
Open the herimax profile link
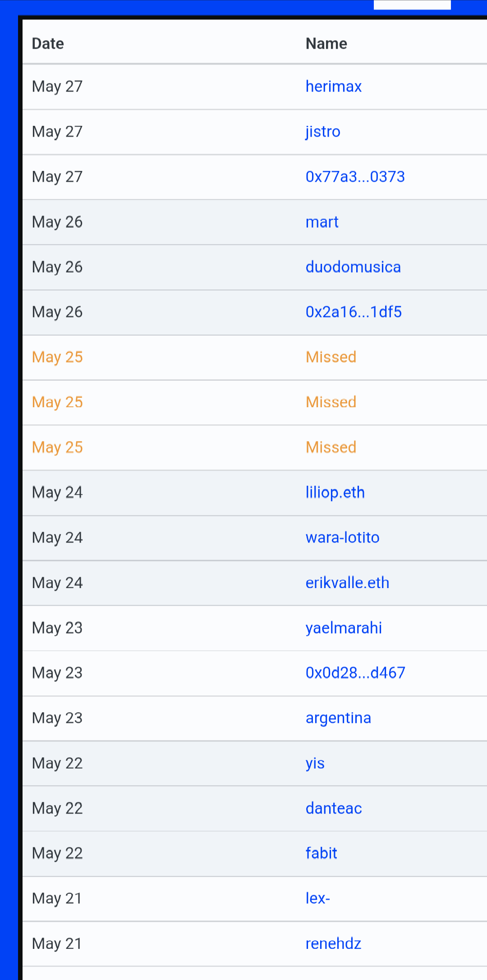coord(333,86)
